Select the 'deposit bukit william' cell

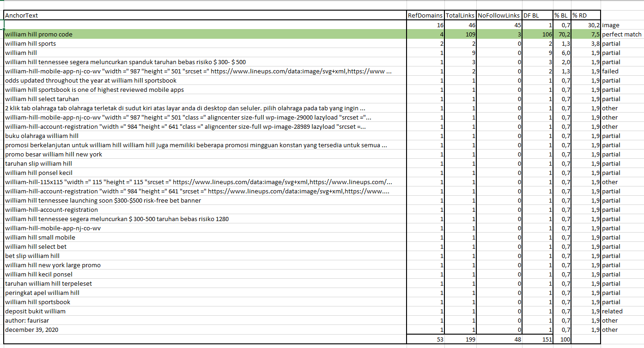[205, 311]
